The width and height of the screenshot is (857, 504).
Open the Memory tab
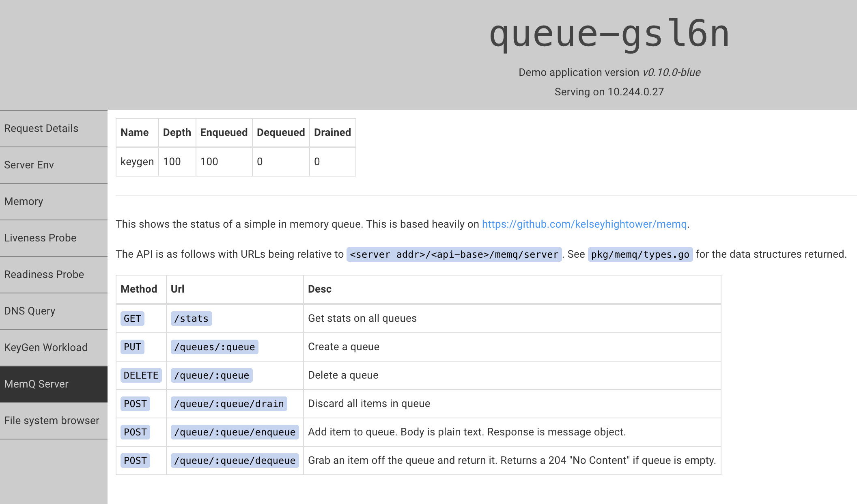(x=54, y=202)
